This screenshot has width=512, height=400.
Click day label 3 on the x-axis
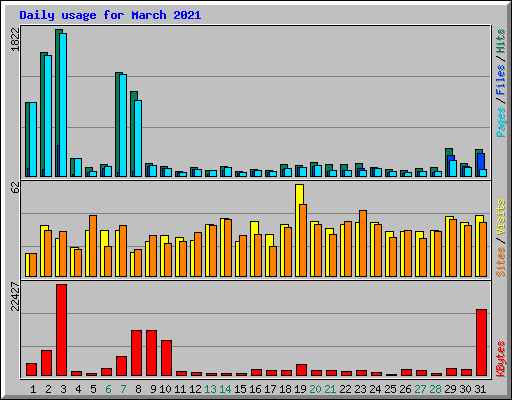tap(63, 389)
